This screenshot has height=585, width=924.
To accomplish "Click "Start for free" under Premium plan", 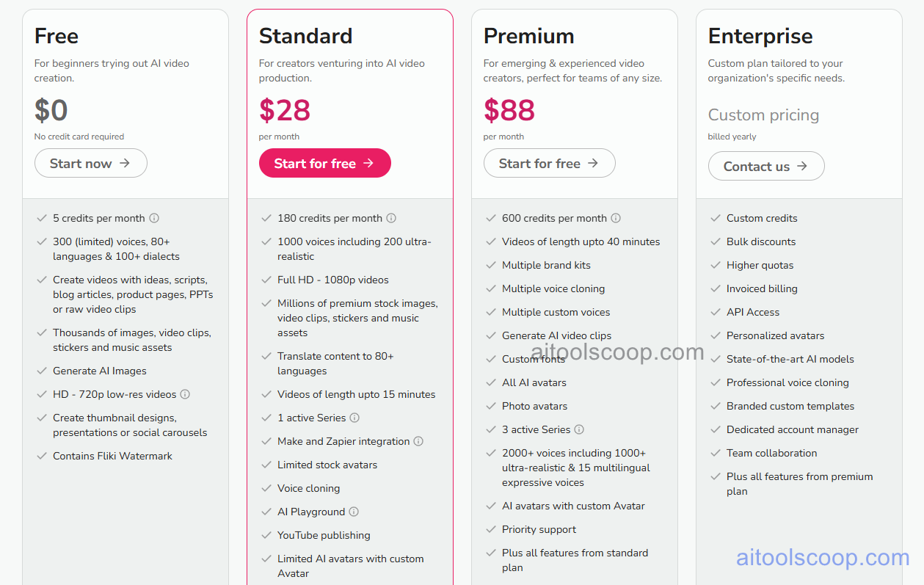I will pyautogui.click(x=549, y=163).
